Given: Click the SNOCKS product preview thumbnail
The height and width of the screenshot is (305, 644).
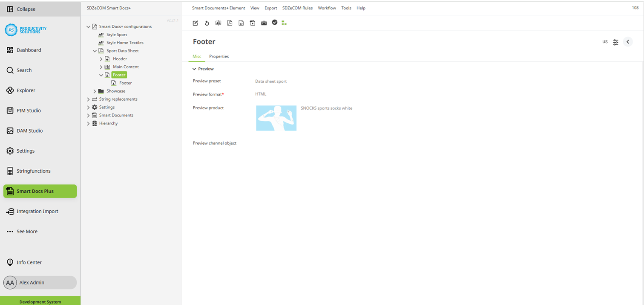Looking at the screenshot, I should 276,118.
